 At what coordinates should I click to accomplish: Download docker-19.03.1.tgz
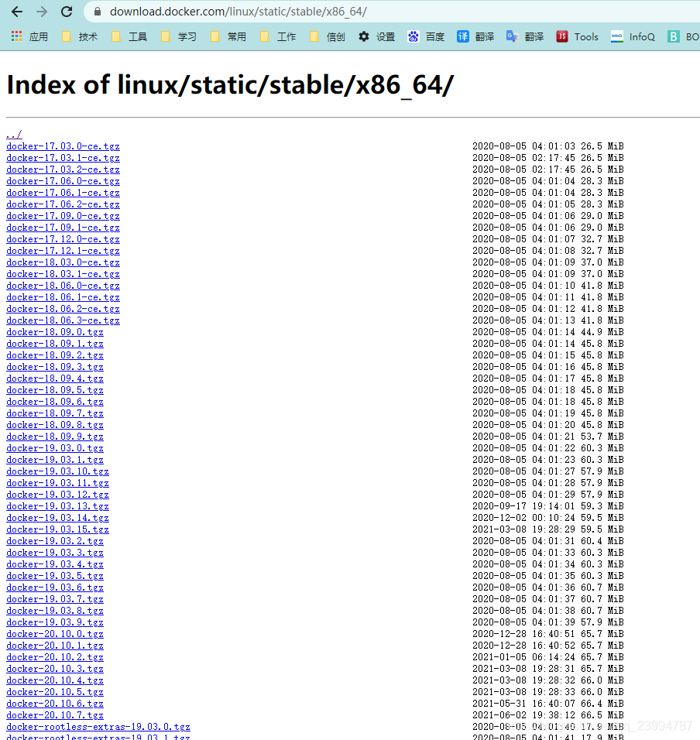[x=55, y=460]
